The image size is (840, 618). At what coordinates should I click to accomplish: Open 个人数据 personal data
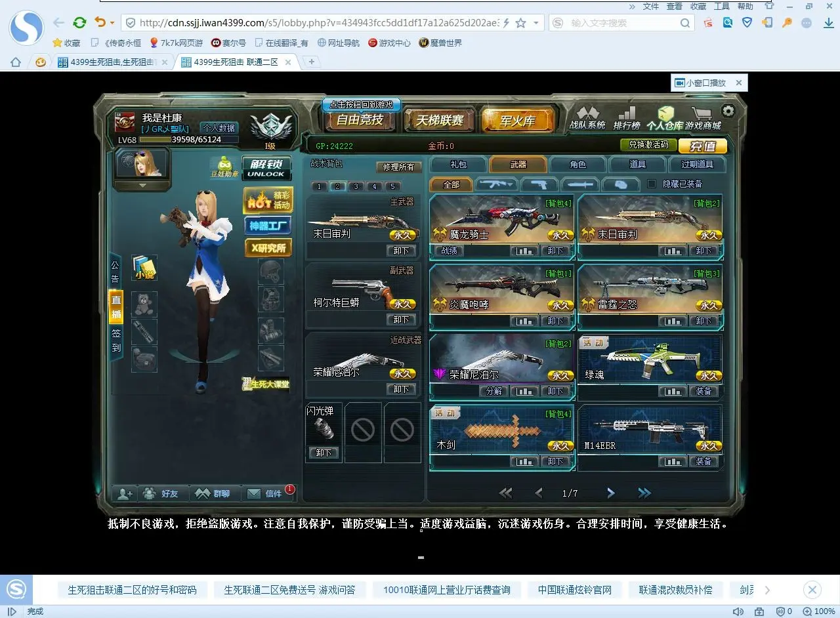tap(218, 128)
